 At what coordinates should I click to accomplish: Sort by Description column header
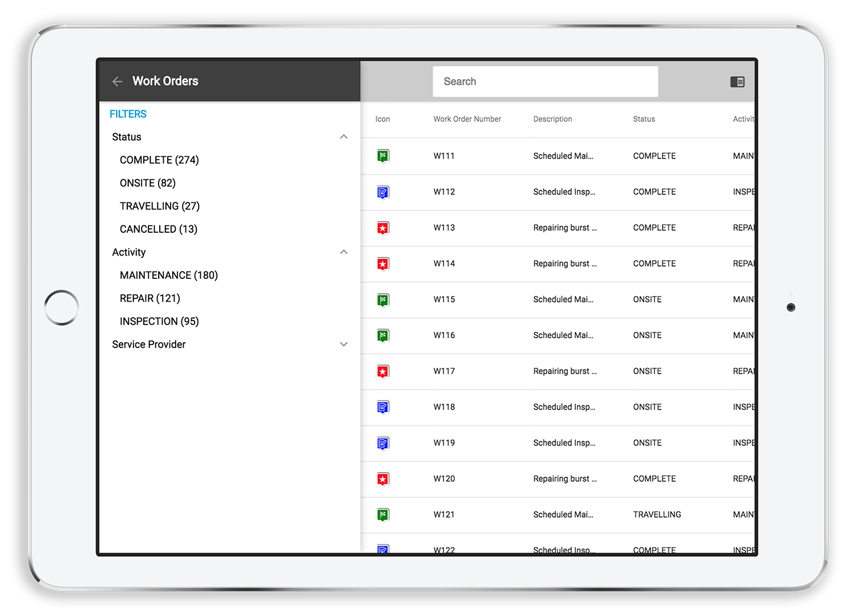click(x=552, y=119)
